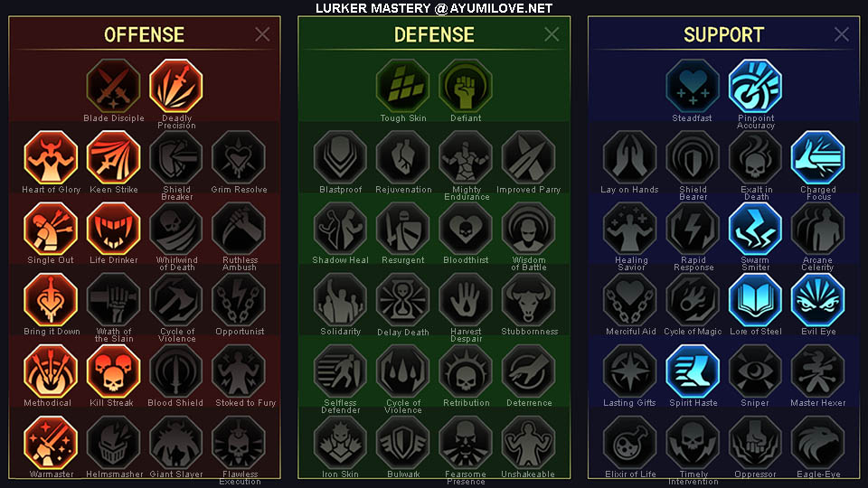Select the Swarm Smiter mastery
868x488 pixels.
click(x=756, y=229)
